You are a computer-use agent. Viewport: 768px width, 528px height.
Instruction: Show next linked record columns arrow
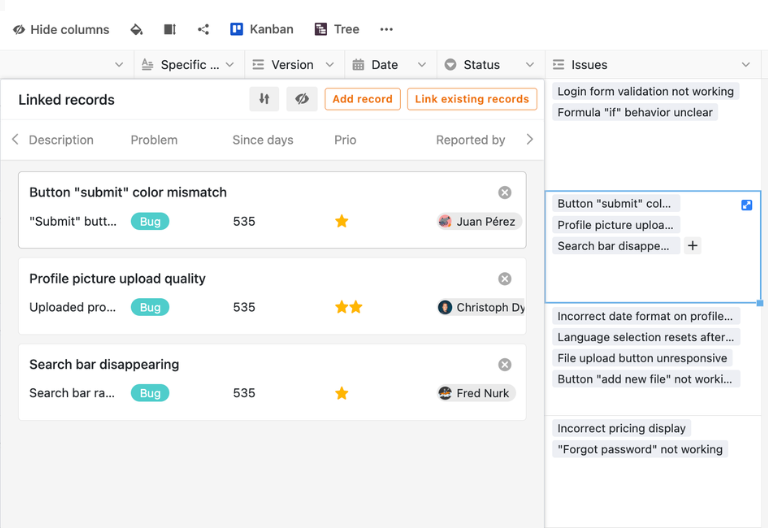[529, 140]
